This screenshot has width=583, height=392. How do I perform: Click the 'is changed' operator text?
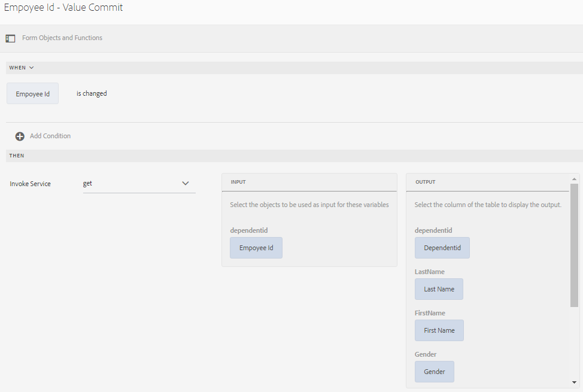pyautogui.click(x=92, y=93)
